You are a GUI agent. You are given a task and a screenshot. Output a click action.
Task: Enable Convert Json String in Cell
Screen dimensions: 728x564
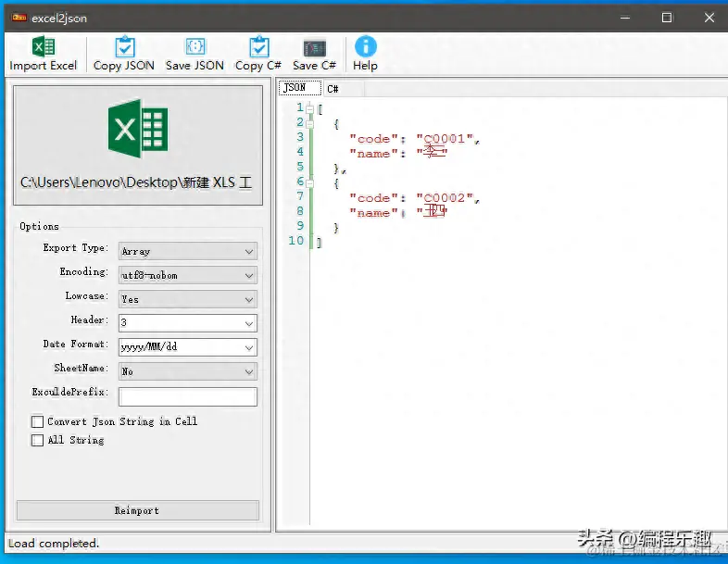tap(38, 421)
